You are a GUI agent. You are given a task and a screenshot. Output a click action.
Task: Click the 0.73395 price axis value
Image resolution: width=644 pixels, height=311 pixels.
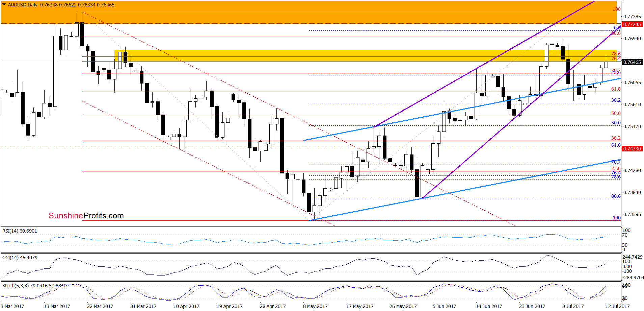[632, 214]
